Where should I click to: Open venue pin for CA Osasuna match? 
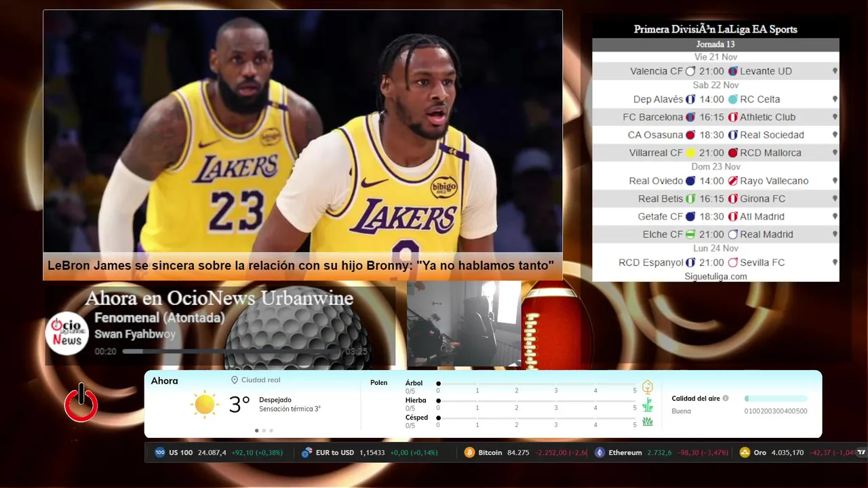(x=835, y=135)
